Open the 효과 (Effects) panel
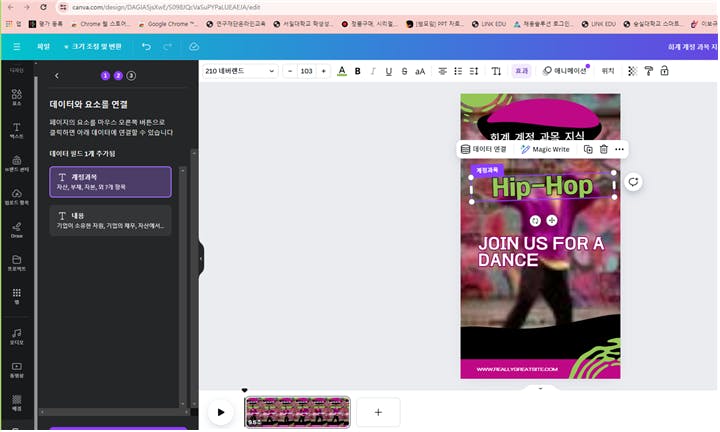Screen dimensions: 720x432 [x=521, y=71]
